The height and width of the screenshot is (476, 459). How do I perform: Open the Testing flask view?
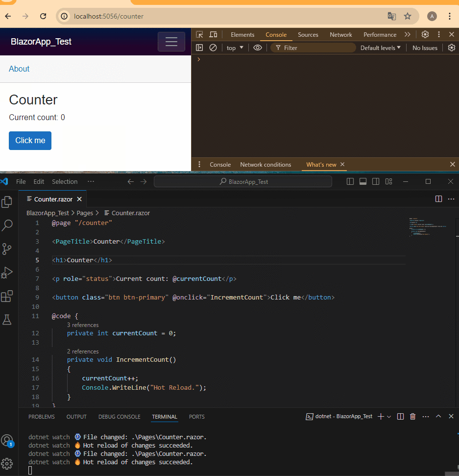click(x=7, y=319)
